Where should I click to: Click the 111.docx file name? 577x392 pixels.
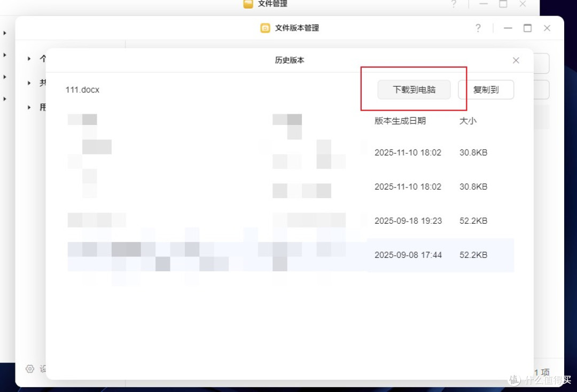pyautogui.click(x=82, y=90)
